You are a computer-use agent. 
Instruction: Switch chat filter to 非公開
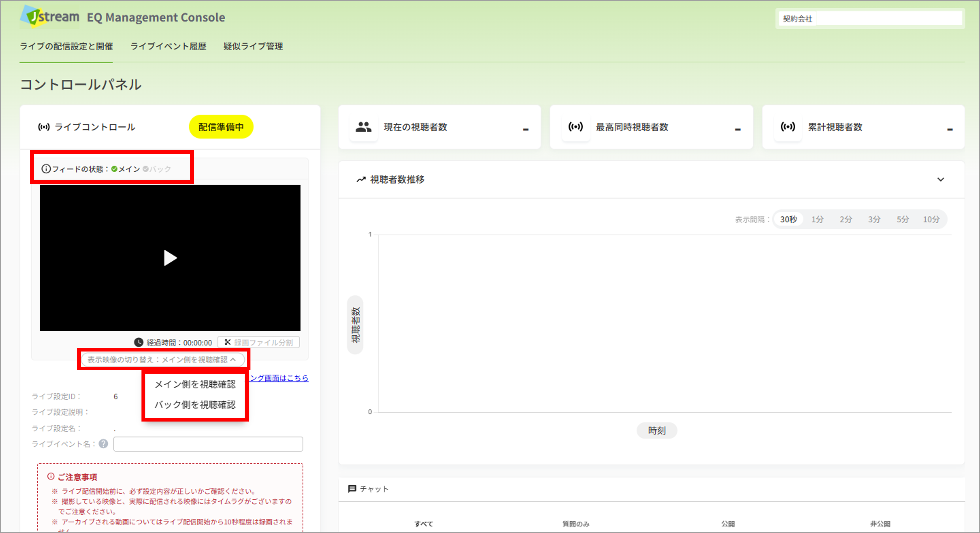(x=880, y=524)
